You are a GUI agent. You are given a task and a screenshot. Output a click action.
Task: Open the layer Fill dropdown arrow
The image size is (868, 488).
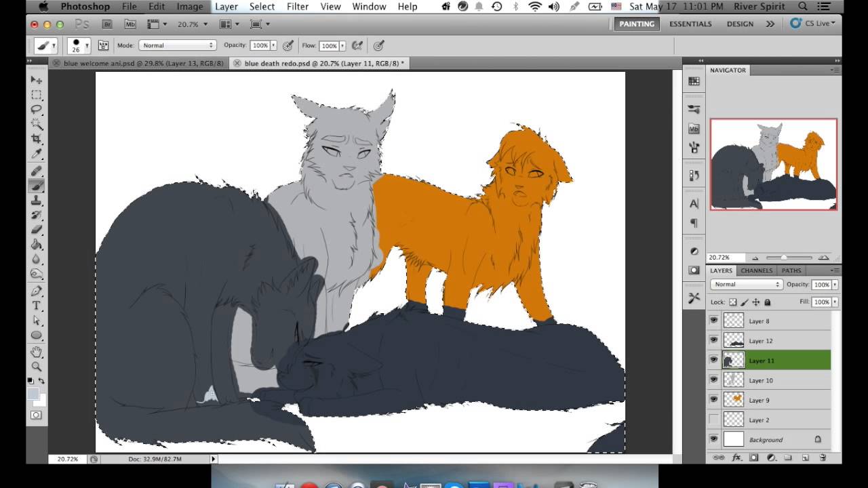tap(835, 302)
